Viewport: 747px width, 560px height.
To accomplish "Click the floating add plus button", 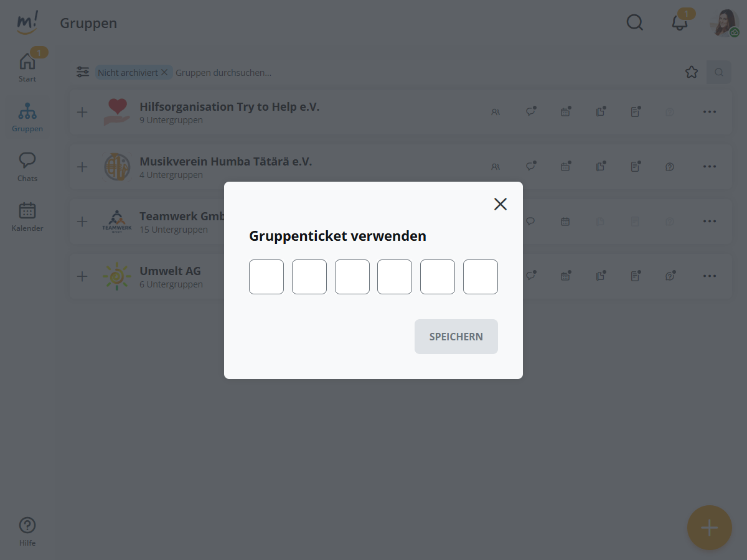I will click(x=709, y=528).
